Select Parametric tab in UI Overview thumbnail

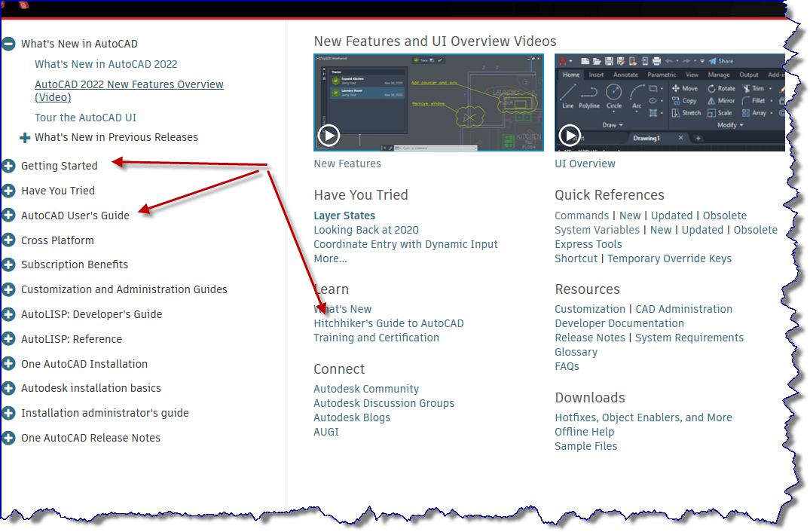click(662, 75)
